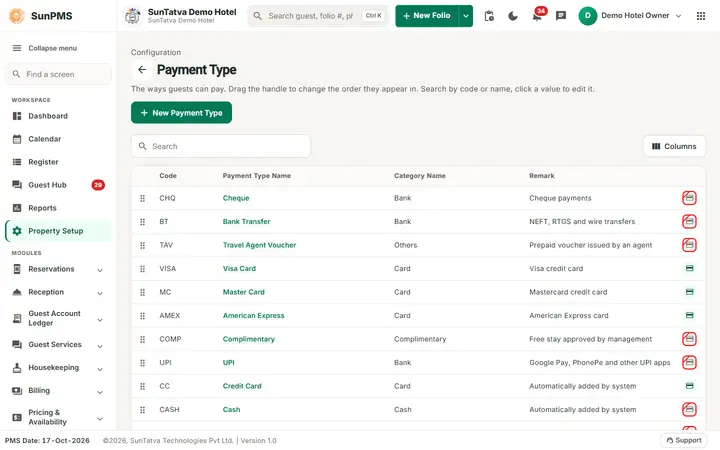Click the Register list icon in sidebar
Image resolution: width=720 pixels, height=450 pixels.
point(17,162)
